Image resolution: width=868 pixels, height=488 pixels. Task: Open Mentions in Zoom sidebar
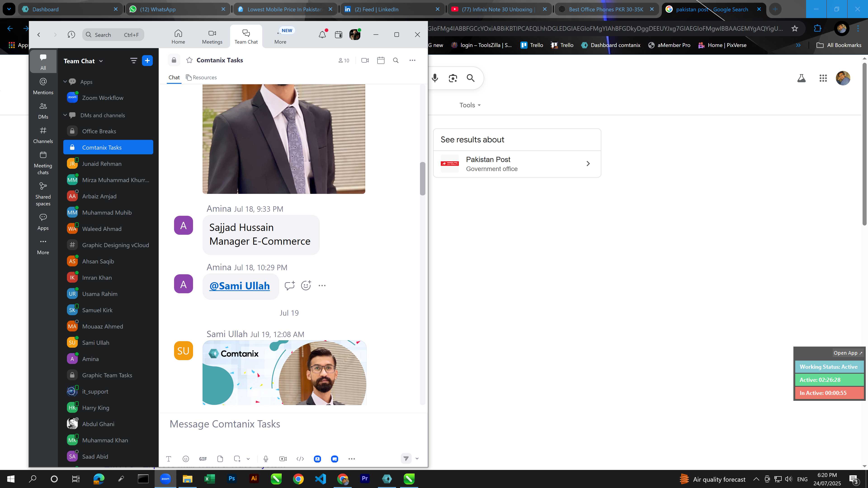[x=43, y=86]
